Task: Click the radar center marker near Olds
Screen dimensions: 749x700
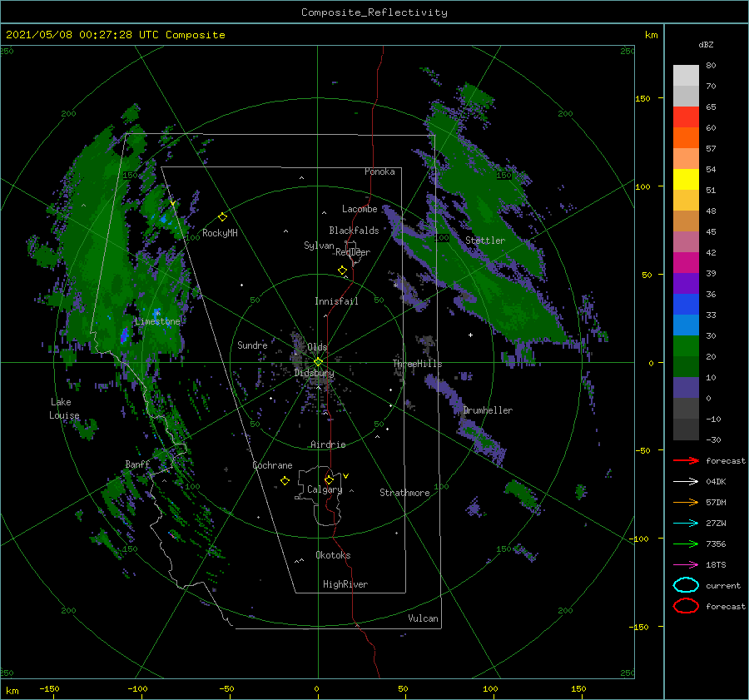Action: (318, 362)
